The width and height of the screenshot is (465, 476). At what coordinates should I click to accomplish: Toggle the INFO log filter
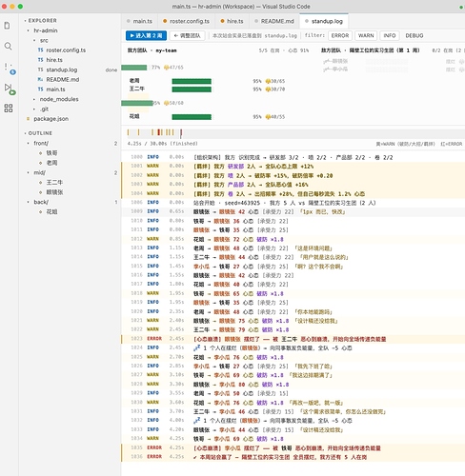click(x=390, y=35)
